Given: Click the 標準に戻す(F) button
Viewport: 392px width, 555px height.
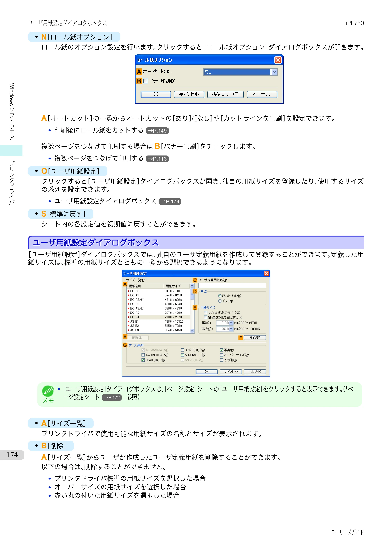Looking at the screenshot, I should click(x=225, y=94).
